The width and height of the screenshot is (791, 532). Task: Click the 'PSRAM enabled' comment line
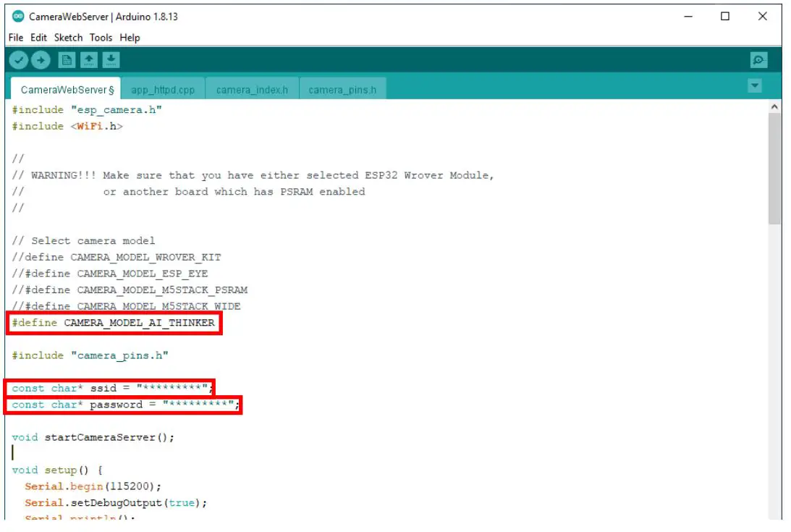[189, 192]
